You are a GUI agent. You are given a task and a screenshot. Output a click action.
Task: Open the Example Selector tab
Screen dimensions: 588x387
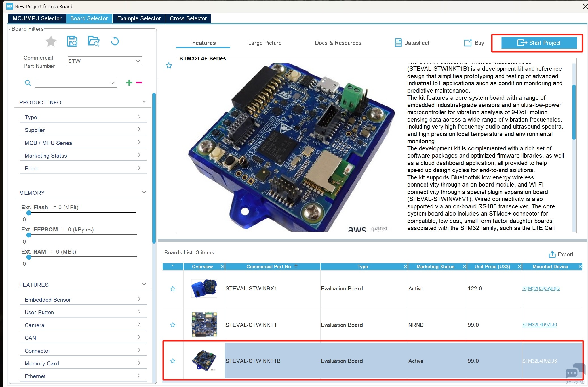[139, 18]
